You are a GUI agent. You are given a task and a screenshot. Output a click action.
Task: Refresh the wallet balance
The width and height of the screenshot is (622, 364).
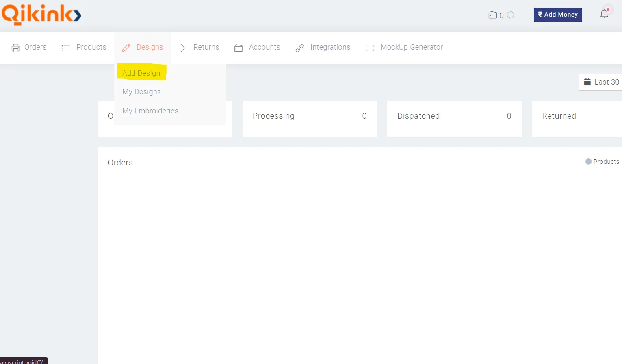(x=510, y=15)
